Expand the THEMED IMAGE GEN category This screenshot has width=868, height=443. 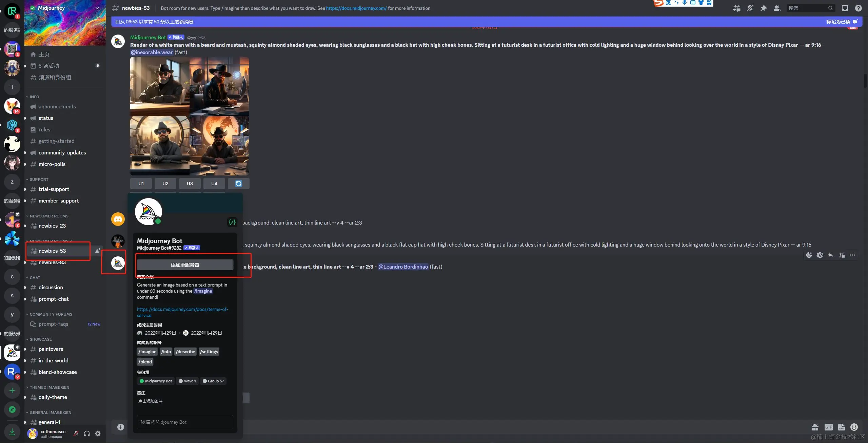point(49,387)
